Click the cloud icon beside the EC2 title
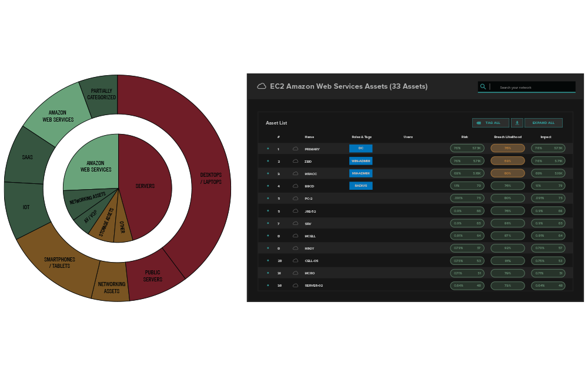The width and height of the screenshot is (588, 376). coord(262,86)
